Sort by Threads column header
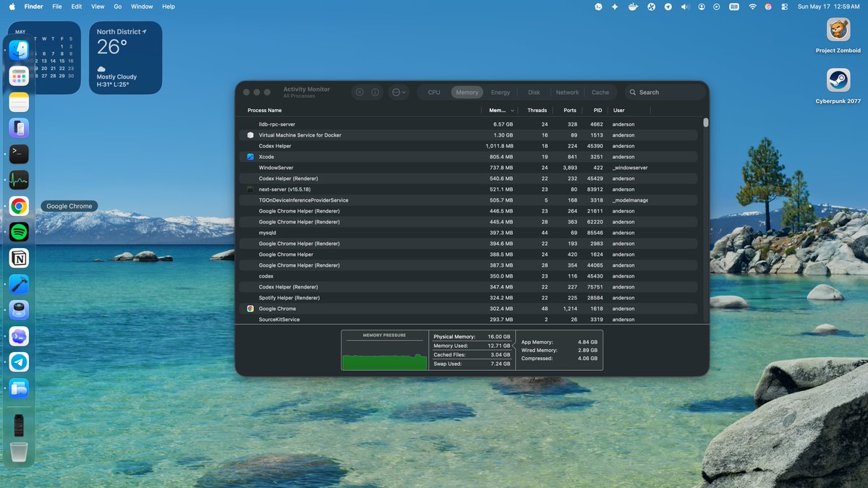868x488 pixels. point(537,111)
